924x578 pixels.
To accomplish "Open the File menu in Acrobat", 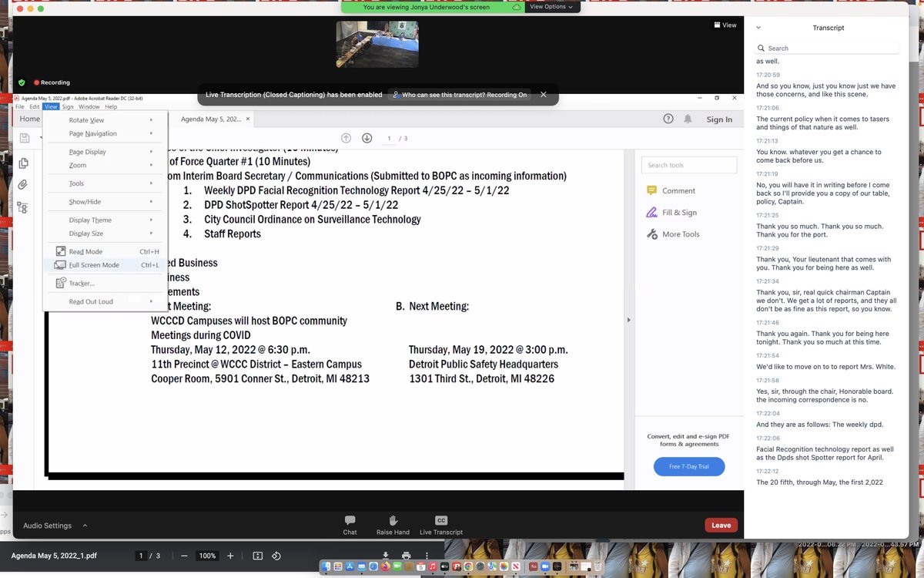I will click(x=20, y=106).
